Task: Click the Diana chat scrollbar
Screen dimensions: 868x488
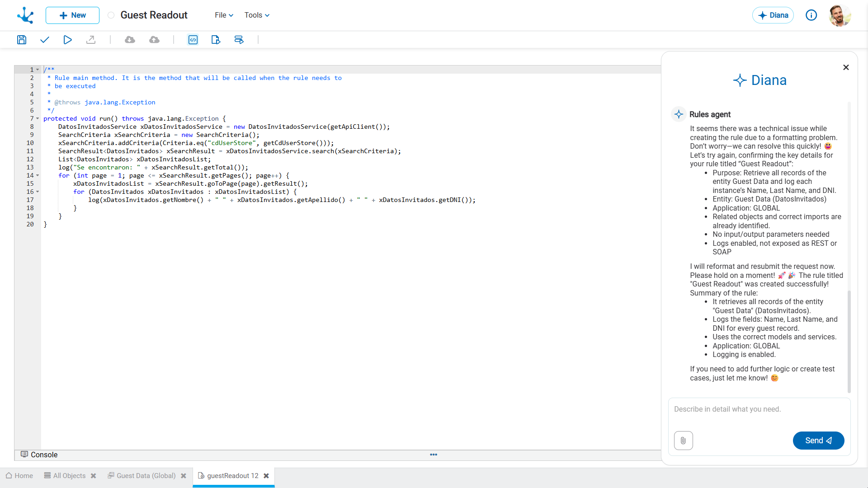Action: coord(849,341)
